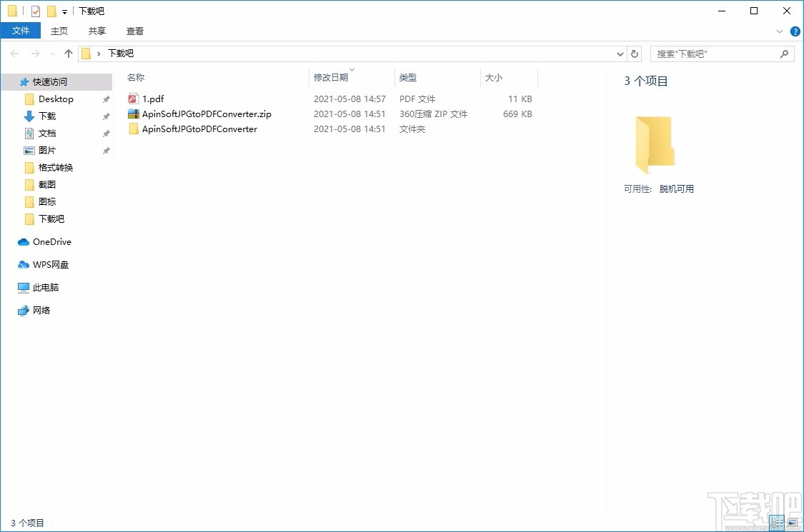Refresh the folder with the refresh icon
This screenshot has width=804, height=532.
click(635, 53)
